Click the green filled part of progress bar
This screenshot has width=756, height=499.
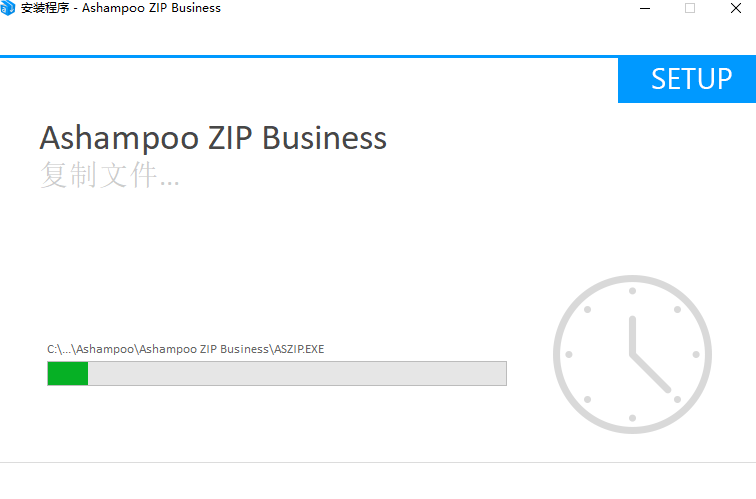click(x=68, y=374)
